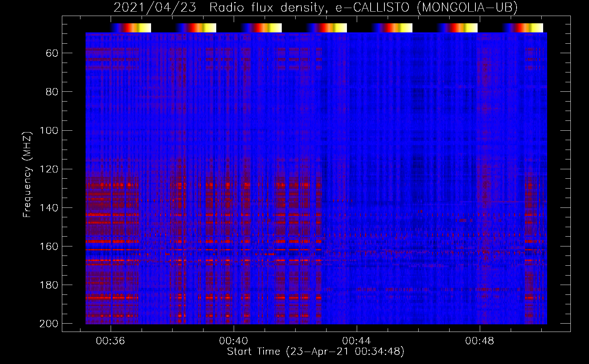Click the 120 MHz frequency tick label
Viewport: 589px width, 364px height.
click(49, 169)
